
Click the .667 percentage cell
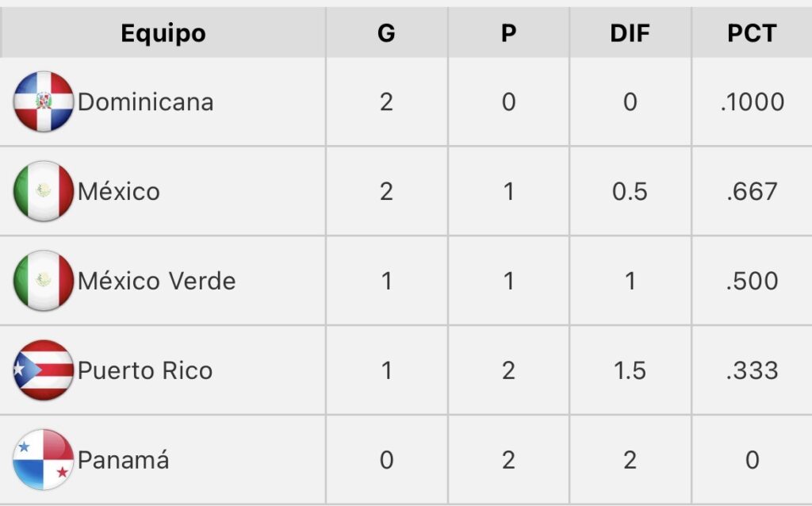tap(753, 191)
